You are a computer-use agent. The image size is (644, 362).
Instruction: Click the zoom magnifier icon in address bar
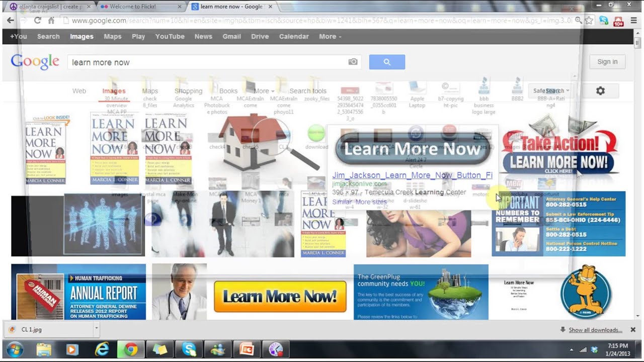click(x=579, y=21)
